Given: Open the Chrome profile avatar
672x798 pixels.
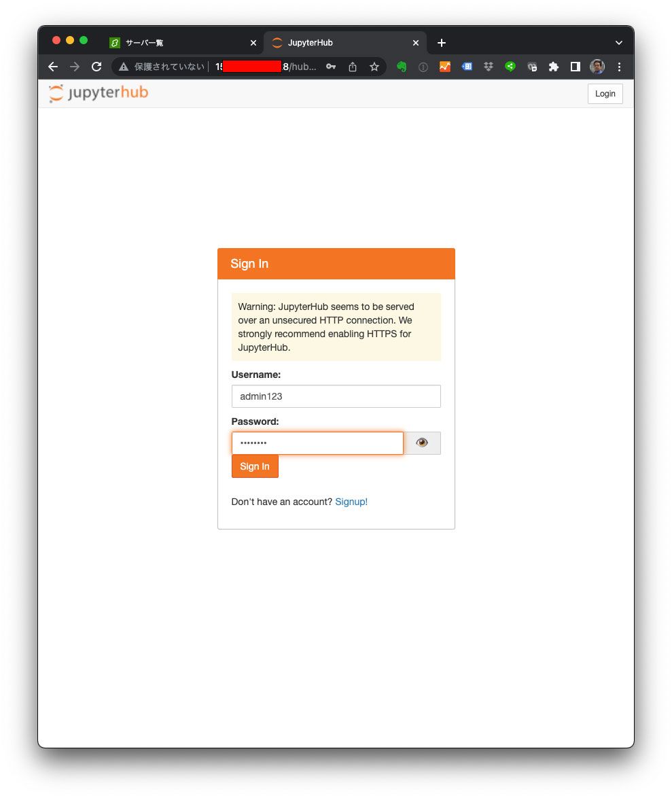Looking at the screenshot, I should coord(597,67).
